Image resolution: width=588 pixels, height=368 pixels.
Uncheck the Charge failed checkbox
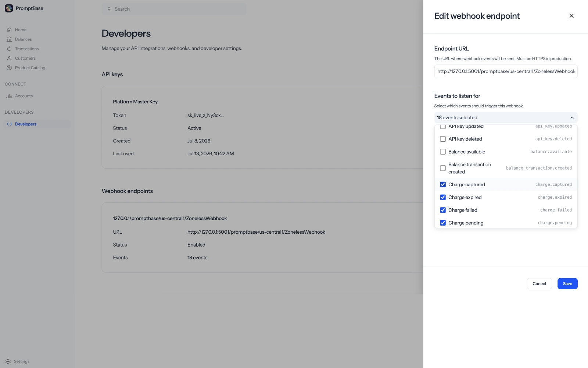(443, 210)
